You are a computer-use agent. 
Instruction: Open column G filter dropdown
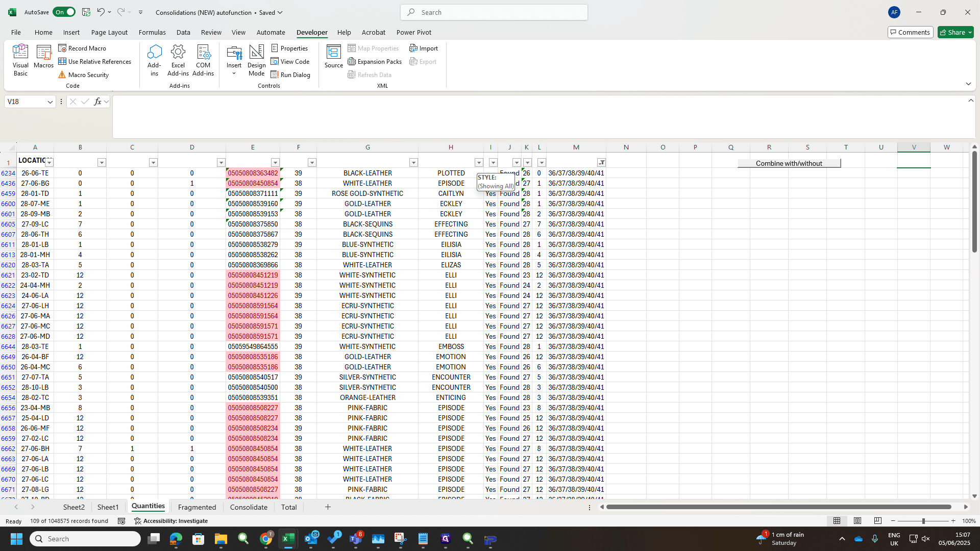pyautogui.click(x=413, y=162)
